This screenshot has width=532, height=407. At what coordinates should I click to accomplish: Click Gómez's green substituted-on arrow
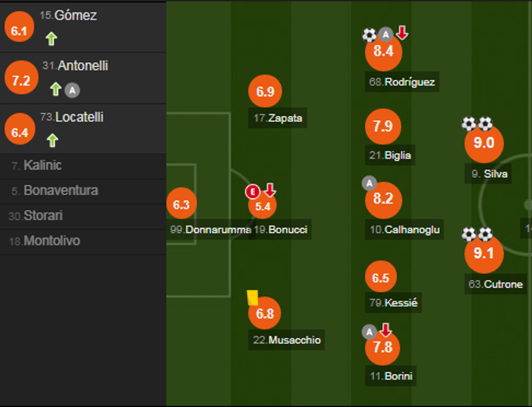(x=52, y=39)
